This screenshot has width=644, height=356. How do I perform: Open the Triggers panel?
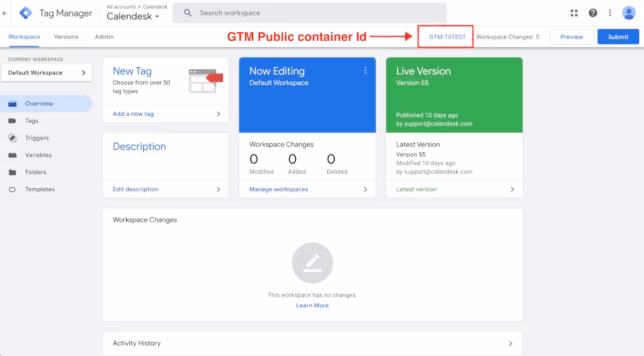pos(36,138)
